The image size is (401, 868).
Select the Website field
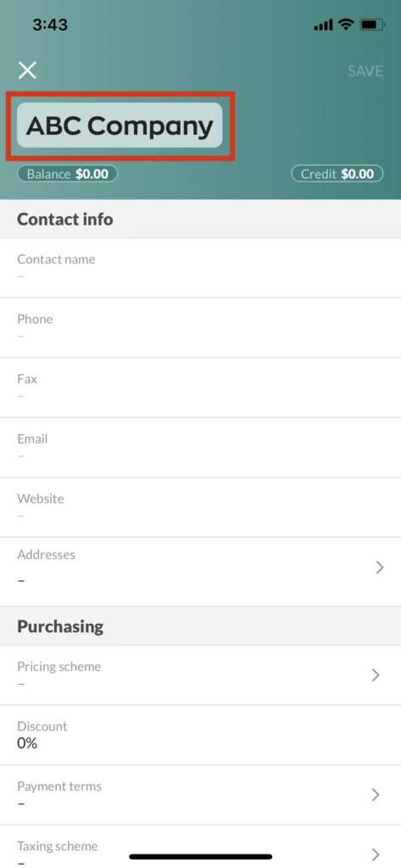point(200,507)
